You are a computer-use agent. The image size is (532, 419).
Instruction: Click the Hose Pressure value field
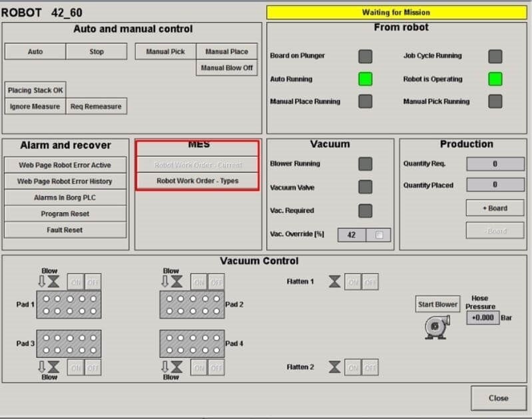483,318
